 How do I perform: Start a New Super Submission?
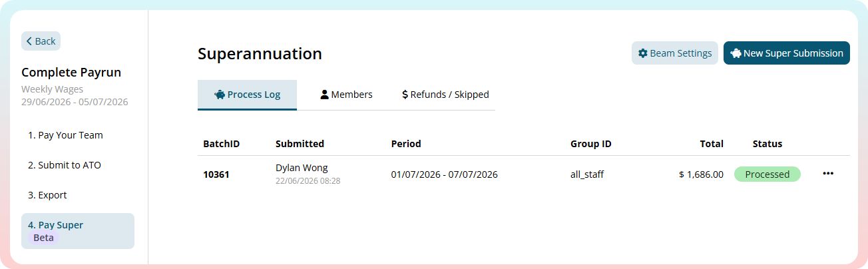[x=787, y=53]
